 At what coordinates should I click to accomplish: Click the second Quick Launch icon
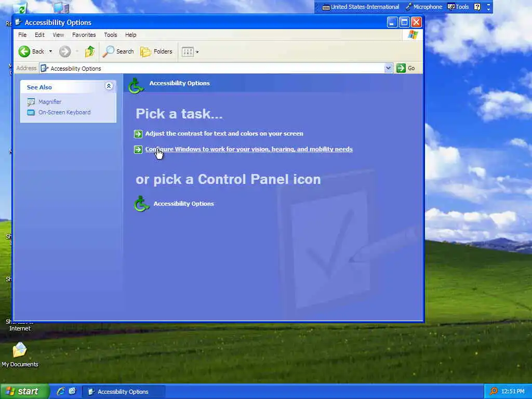point(72,391)
